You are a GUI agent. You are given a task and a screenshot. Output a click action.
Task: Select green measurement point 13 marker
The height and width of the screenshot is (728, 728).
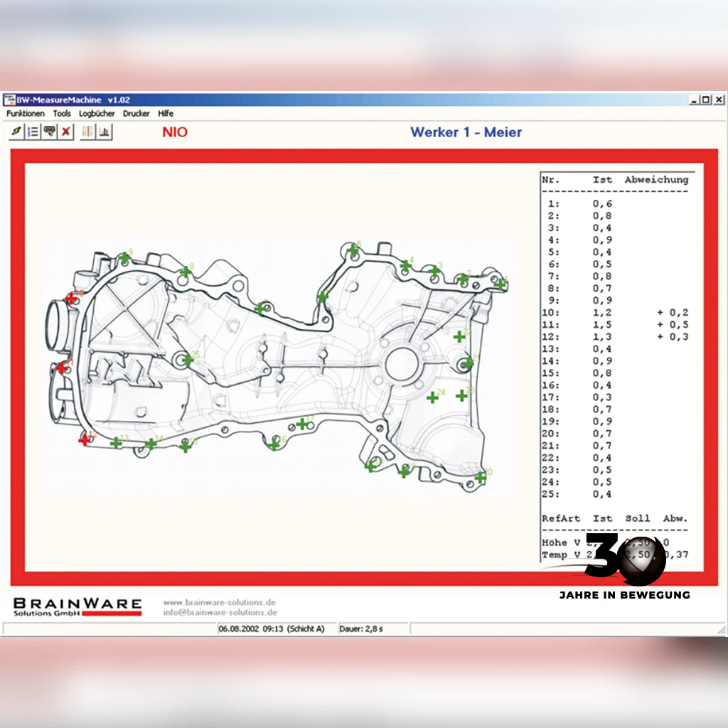pyautogui.click(x=116, y=443)
